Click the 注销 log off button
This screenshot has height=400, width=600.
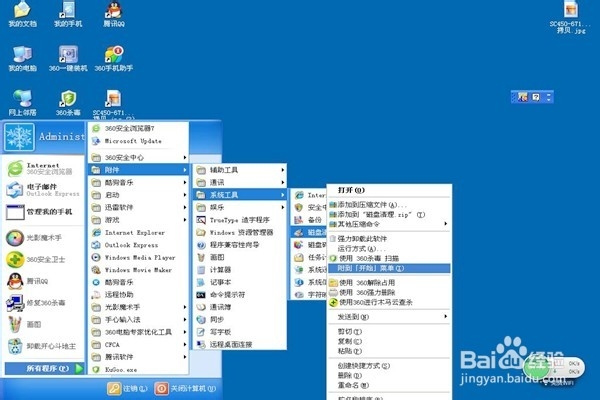pos(127,389)
